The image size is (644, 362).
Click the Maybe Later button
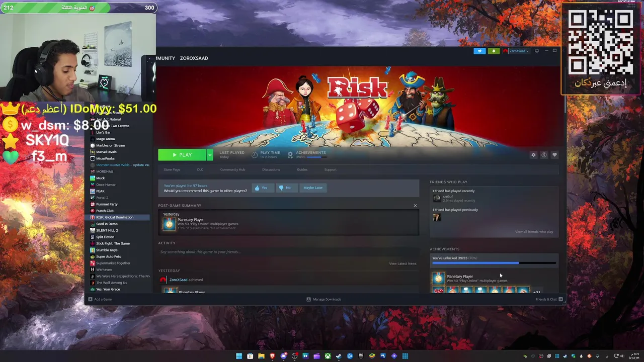[313, 188]
